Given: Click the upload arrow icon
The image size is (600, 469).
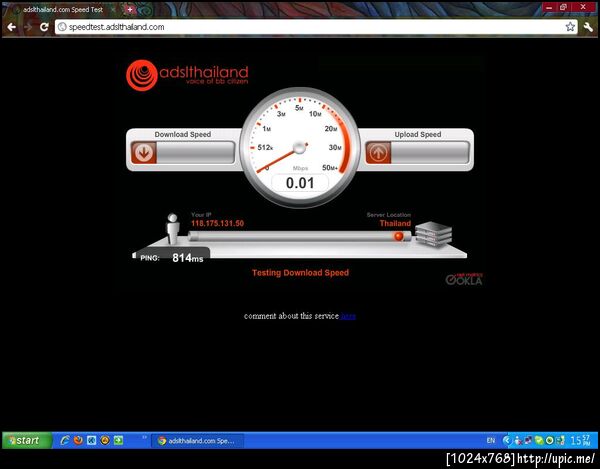Looking at the screenshot, I should [378, 153].
